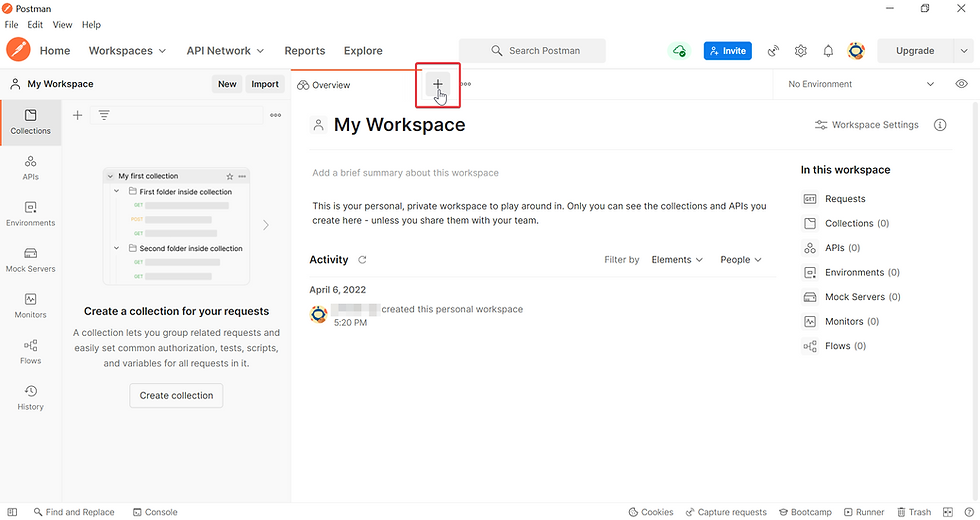The width and height of the screenshot is (980, 520).
Task: Open the APIs sidebar panel
Action: 31,168
